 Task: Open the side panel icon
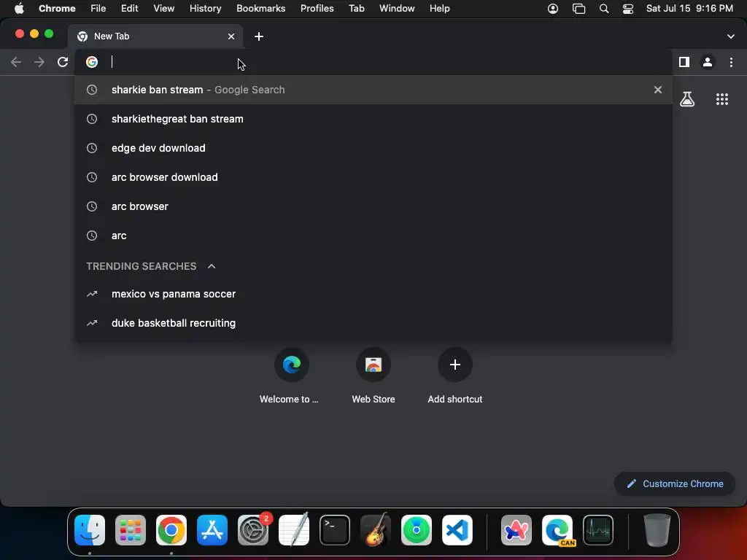coord(684,62)
